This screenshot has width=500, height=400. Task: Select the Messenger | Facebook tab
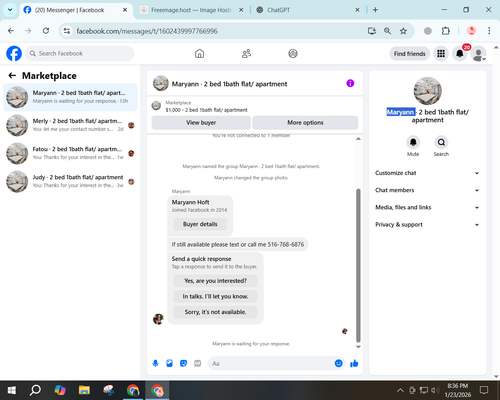tap(75, 10)
